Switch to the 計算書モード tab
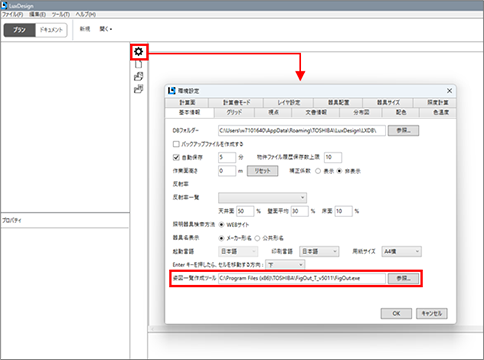 pyautogui.click(x=236, y=103)
